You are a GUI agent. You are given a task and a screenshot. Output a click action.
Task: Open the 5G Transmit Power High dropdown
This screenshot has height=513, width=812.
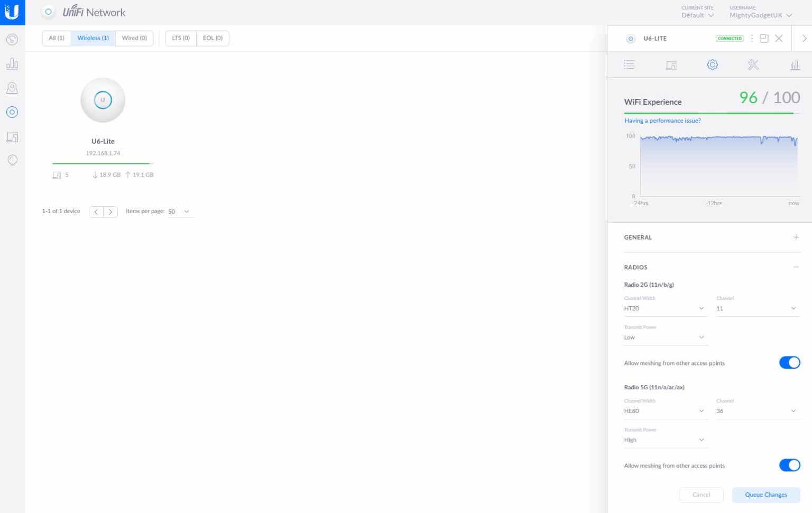coord(664,440)
